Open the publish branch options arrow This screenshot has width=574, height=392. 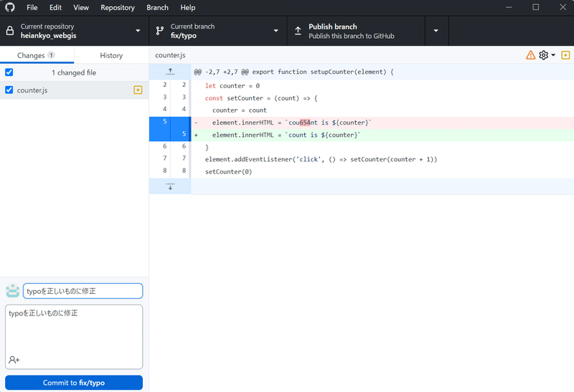coord(436,31)
